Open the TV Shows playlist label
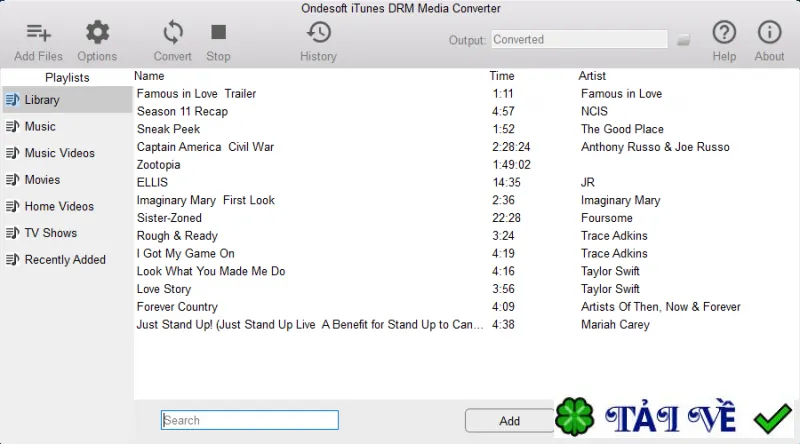The image size is (800, 444). click(x=51, y=233)
